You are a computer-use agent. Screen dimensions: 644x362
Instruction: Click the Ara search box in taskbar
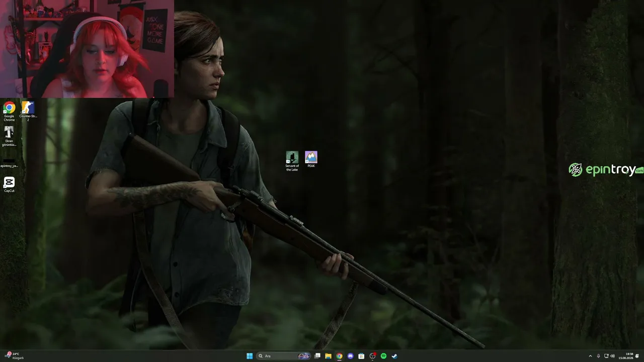coord(284,356)
